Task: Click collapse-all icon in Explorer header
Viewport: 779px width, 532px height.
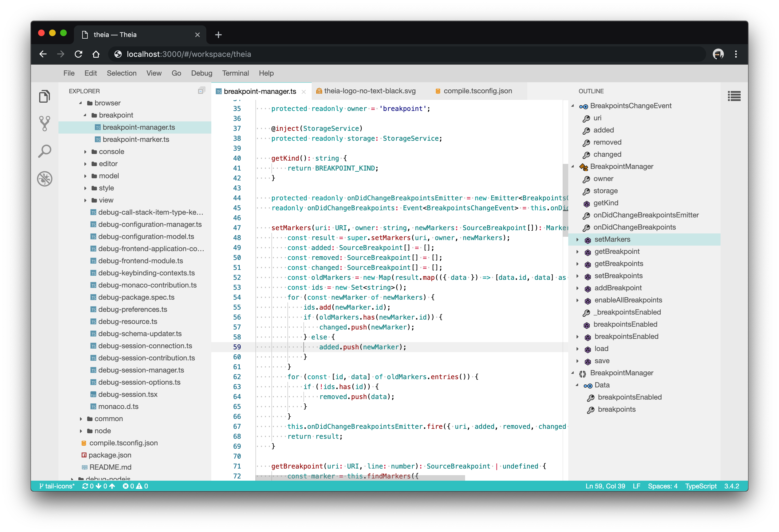Action: [x=201, y=91]
